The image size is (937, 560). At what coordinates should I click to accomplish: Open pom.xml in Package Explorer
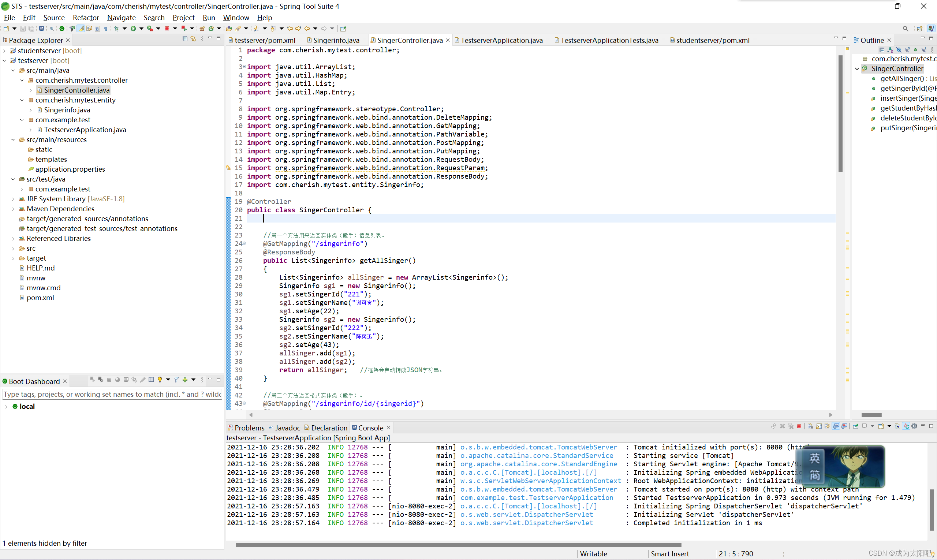tap(40, 298)
